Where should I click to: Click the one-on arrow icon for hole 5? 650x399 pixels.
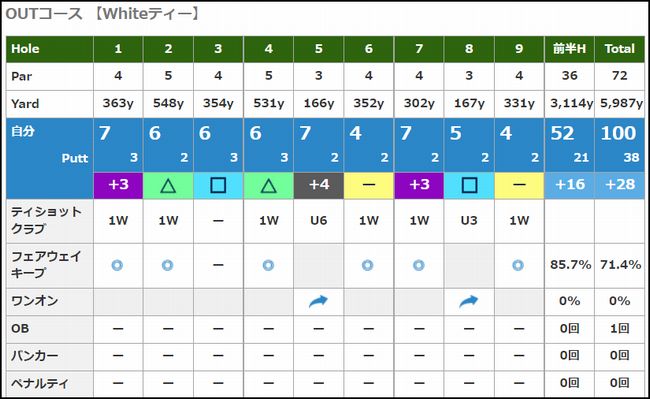(318, 301)
